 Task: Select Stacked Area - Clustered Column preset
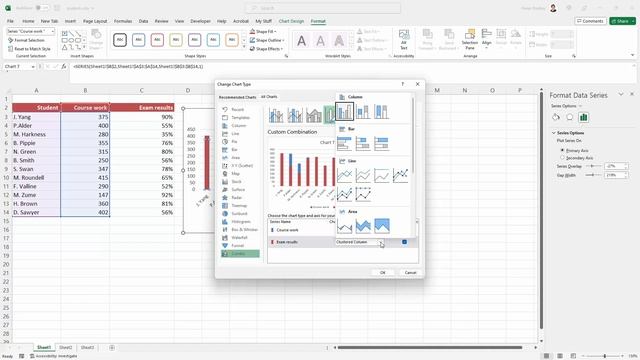(x=313, y=115)
